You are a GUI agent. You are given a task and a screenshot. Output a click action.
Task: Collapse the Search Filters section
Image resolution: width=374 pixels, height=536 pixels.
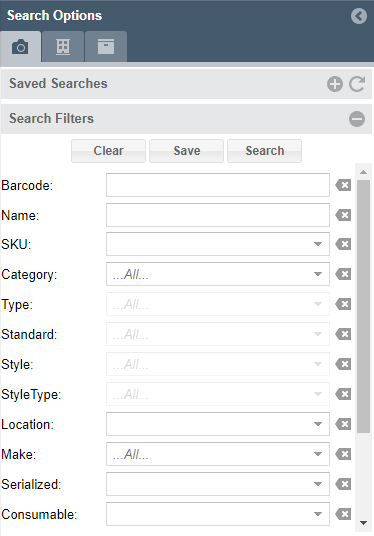pyautogui.click(x=357, y=119)
